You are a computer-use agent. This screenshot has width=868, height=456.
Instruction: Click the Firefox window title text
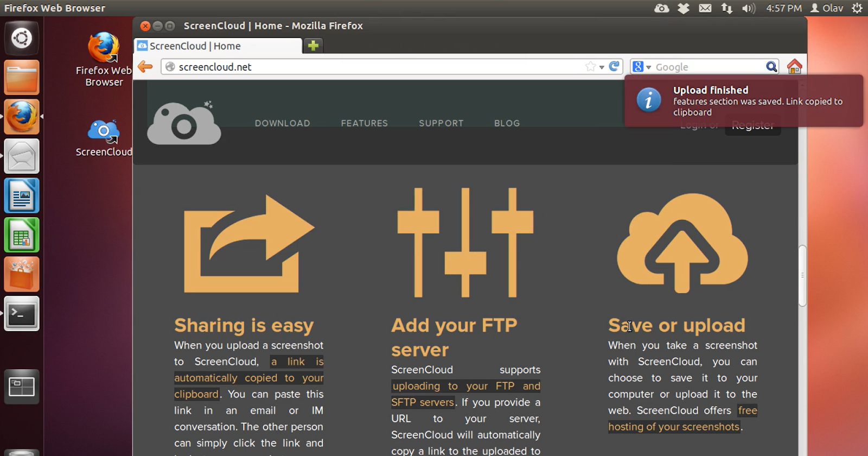coord(273,26)
